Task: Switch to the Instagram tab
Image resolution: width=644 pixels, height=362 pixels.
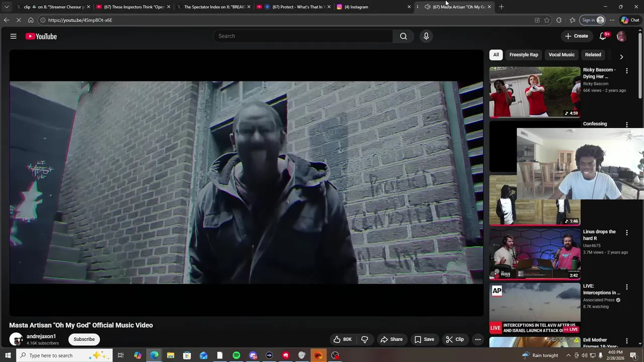Action: 374,7
